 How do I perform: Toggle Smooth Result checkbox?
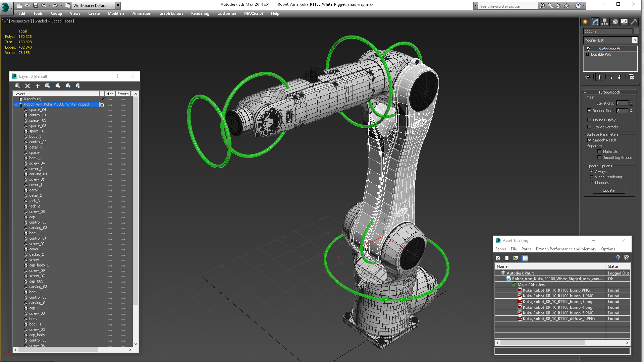tap(589, 140)
